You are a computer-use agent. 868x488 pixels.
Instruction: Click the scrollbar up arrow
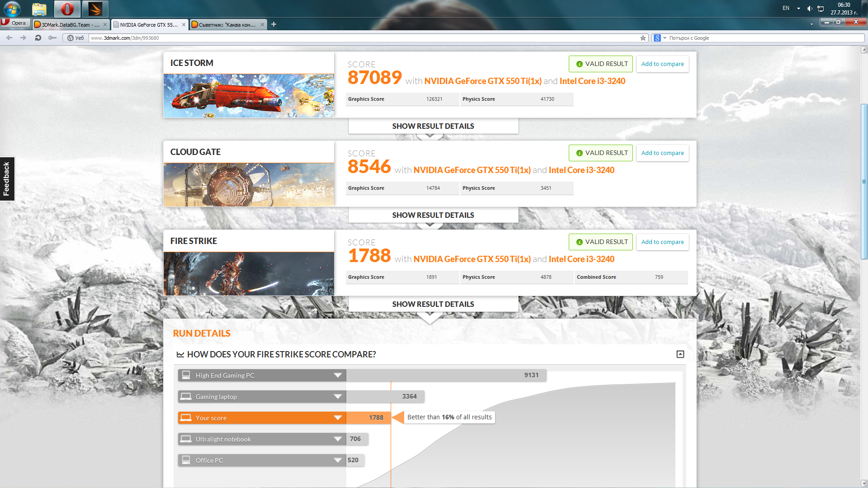coord(864,50)
